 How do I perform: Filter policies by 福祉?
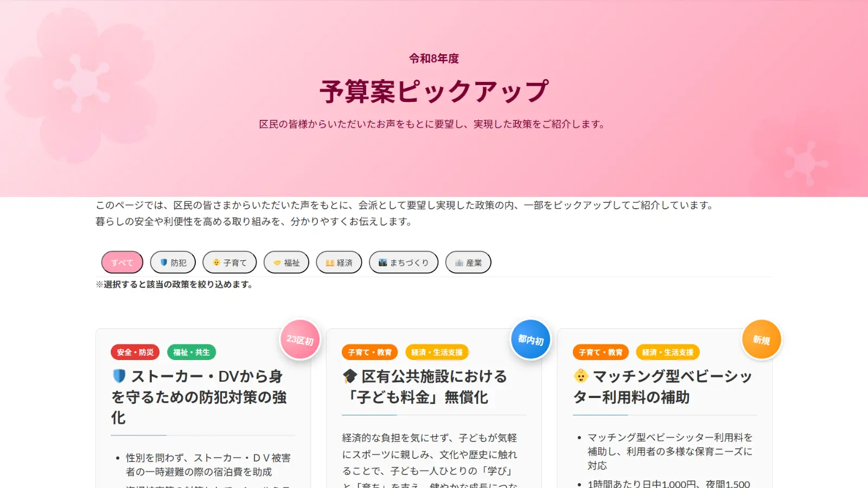pyautogui.click(x=286, y=262)
